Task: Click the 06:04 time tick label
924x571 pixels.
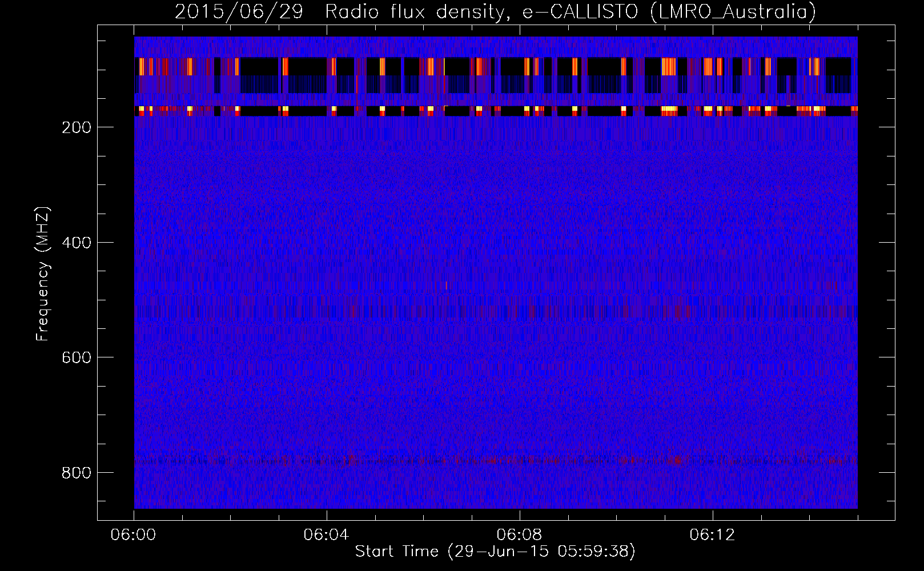Action: (327, 535)
